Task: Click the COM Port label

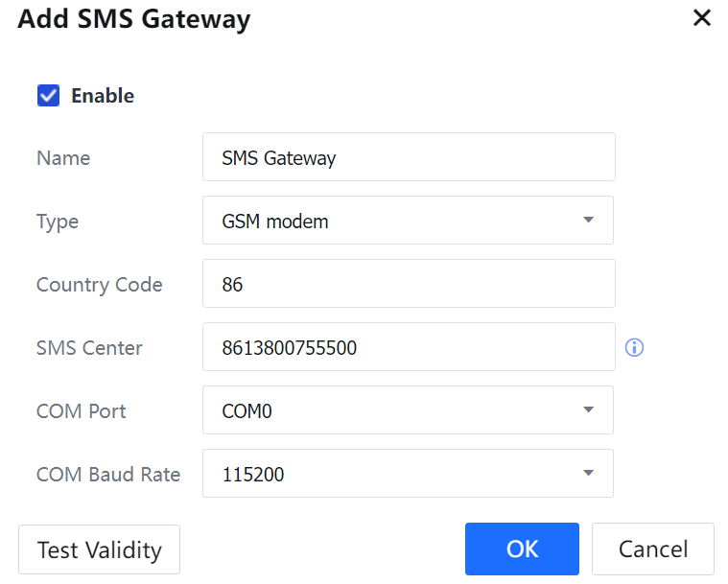Action: tap(82, 411)
